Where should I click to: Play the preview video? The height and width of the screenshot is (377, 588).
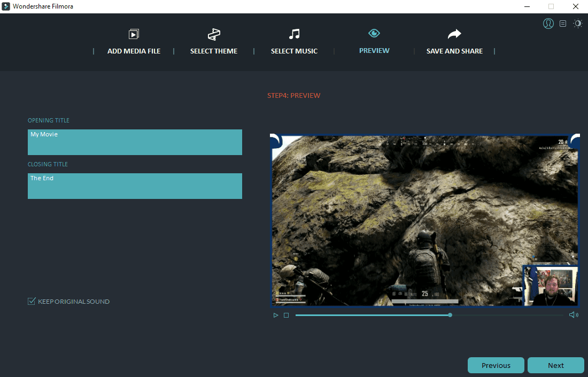click(x=276, y=316)
